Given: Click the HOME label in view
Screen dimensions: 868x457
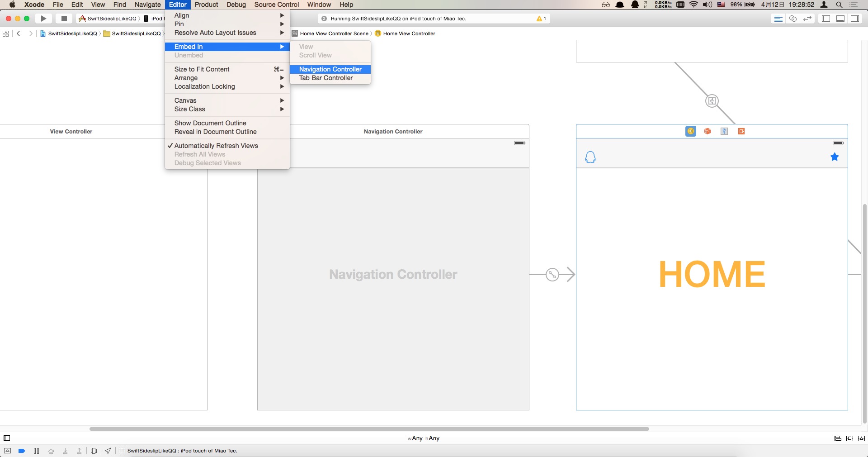Looking at the screenshot, I should pyautogui.click(x=712, y=274).
